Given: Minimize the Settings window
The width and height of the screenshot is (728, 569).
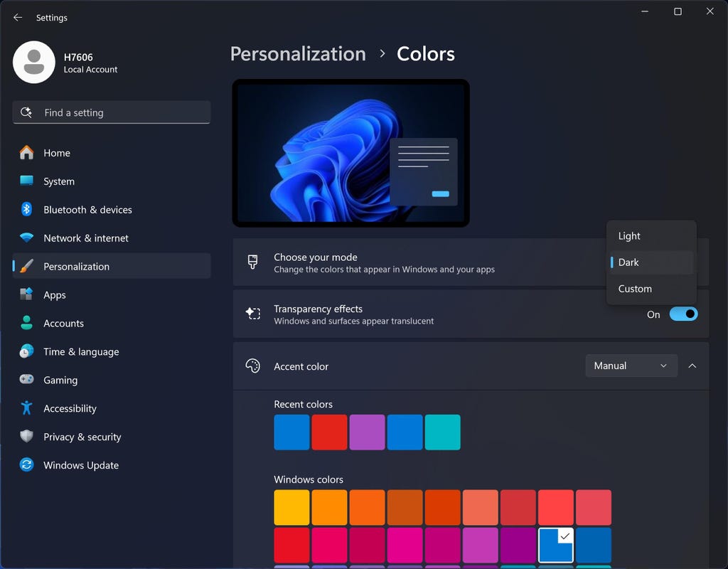Looking at the screenshot, I should (645, 11).
